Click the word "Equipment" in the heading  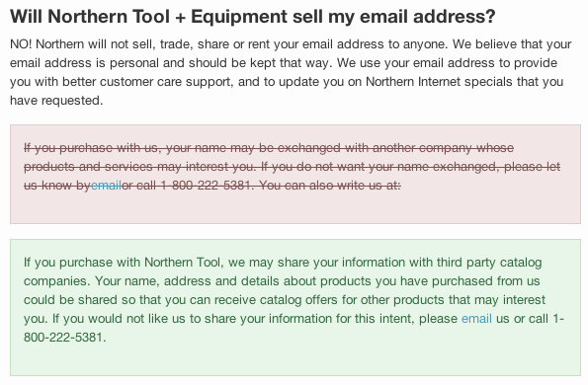[239, 17]
